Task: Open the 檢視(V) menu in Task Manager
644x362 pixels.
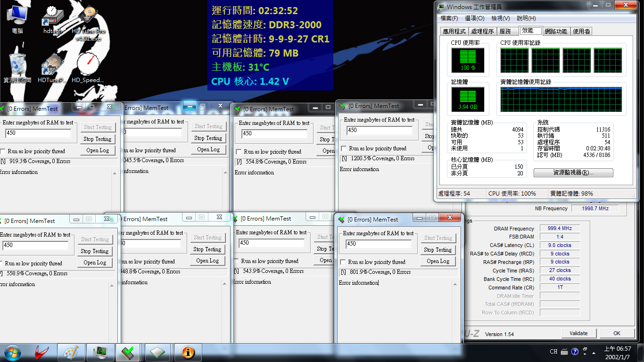Action: (x=500, y=18)
